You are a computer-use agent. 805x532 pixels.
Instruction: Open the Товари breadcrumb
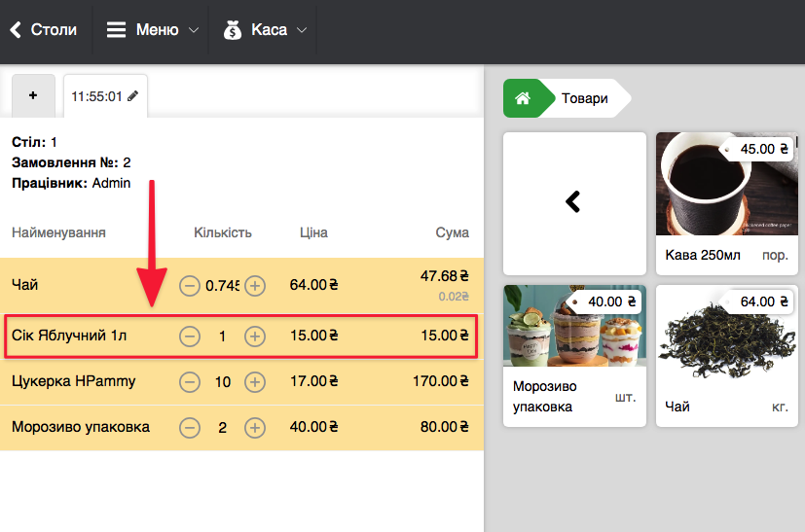pos(585,98)
